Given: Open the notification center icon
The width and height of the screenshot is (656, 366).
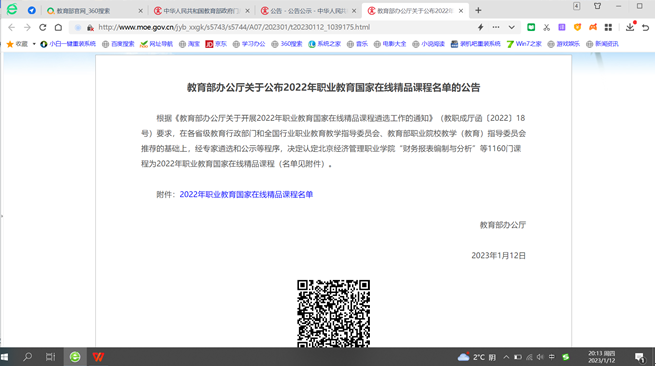Looking at the screenshot, I should coord(639,358).
